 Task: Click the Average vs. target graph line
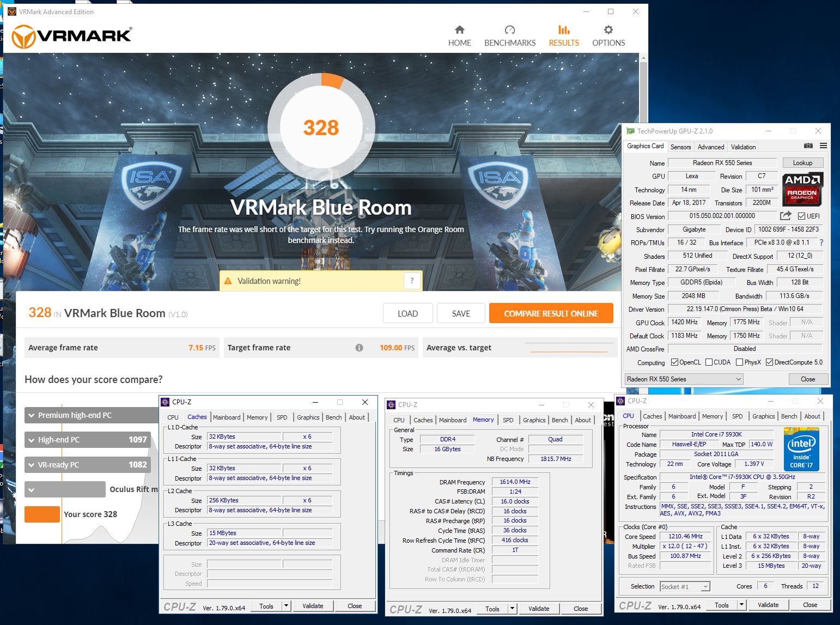[569, 351]
